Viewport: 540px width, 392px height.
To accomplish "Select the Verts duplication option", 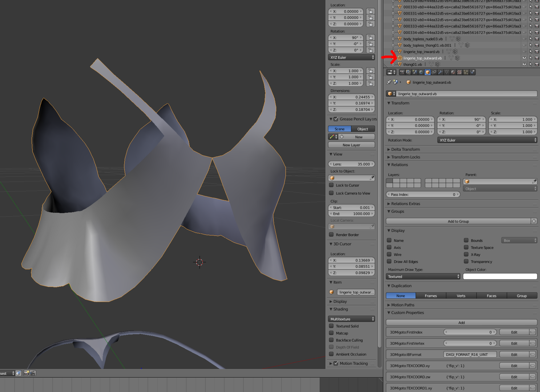I will tap(461, 296).
